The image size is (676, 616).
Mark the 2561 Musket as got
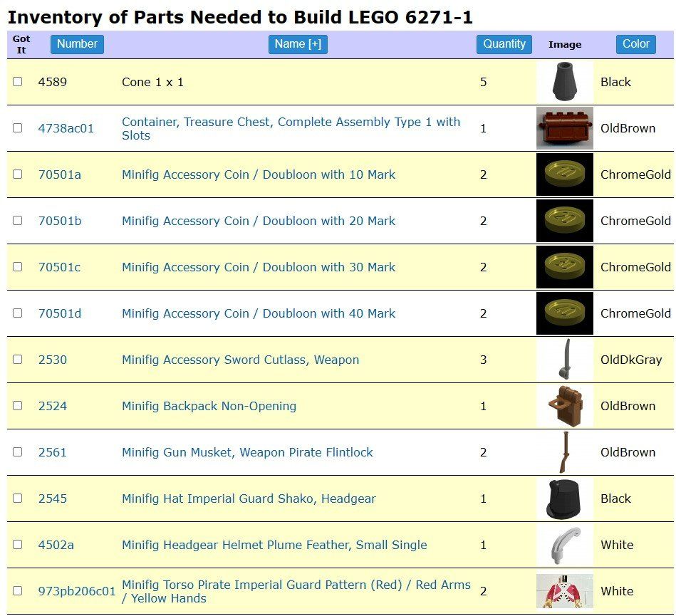click(x=18, y=451)
